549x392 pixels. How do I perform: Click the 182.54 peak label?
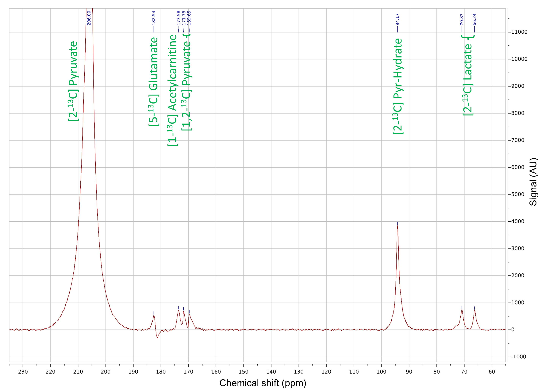point(154,18)
